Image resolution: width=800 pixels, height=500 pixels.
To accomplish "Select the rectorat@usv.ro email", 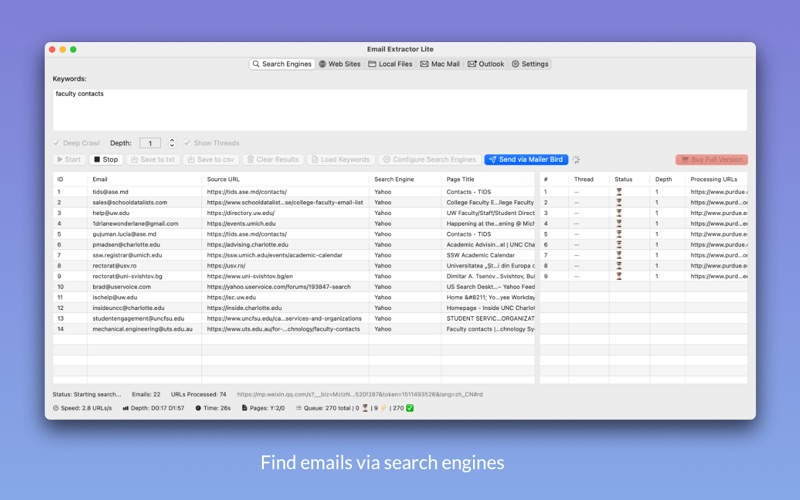I will (114, 266).
